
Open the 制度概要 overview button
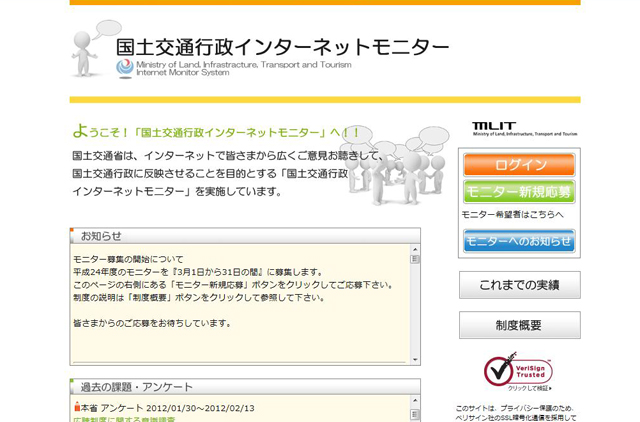(519, 325)
